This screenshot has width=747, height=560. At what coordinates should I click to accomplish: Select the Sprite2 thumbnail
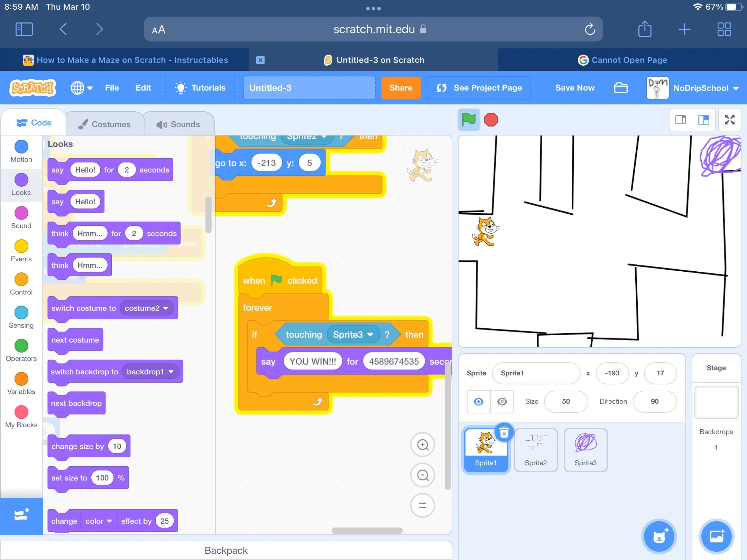536,450
